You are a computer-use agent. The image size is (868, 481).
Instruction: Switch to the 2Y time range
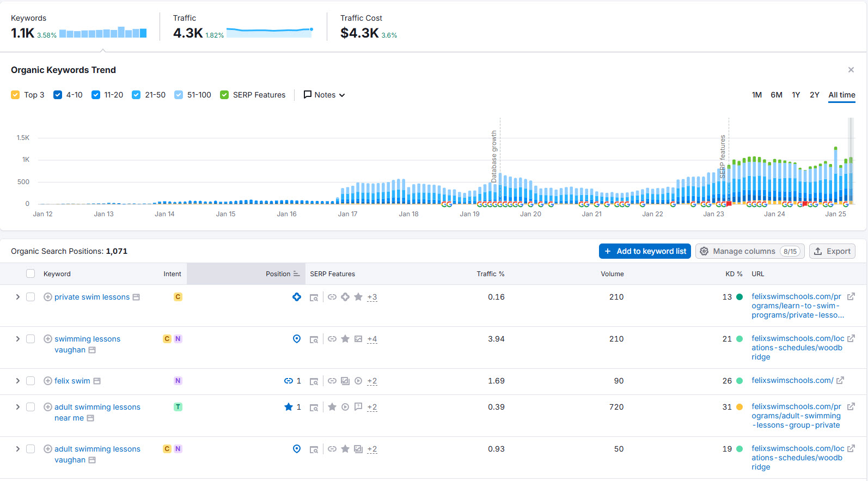[815, 95]
